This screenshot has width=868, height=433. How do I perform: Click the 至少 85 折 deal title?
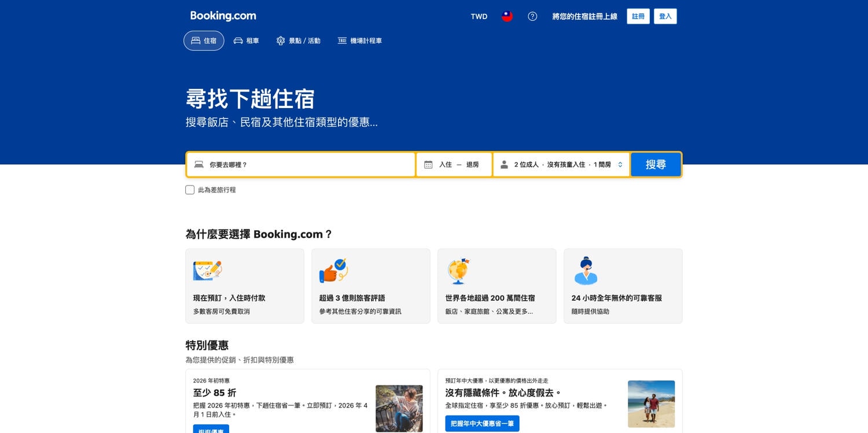[x=215, y=393]
